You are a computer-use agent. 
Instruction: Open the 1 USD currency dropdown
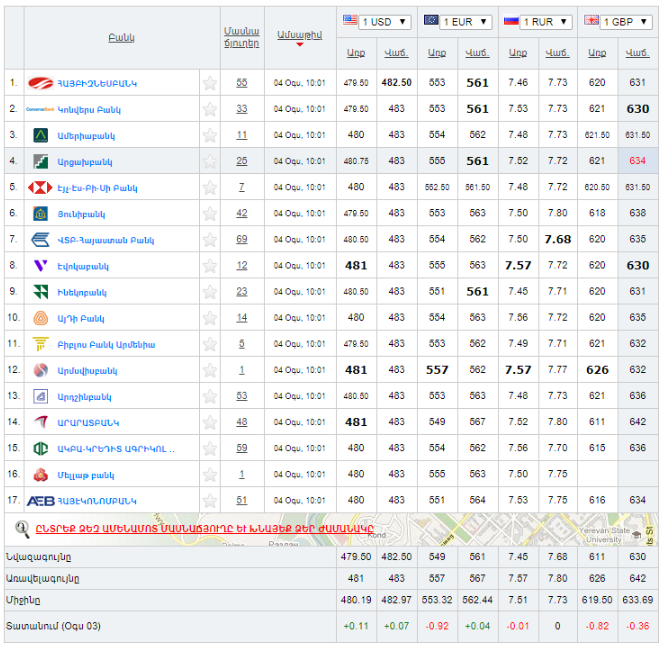click(385, 22)
